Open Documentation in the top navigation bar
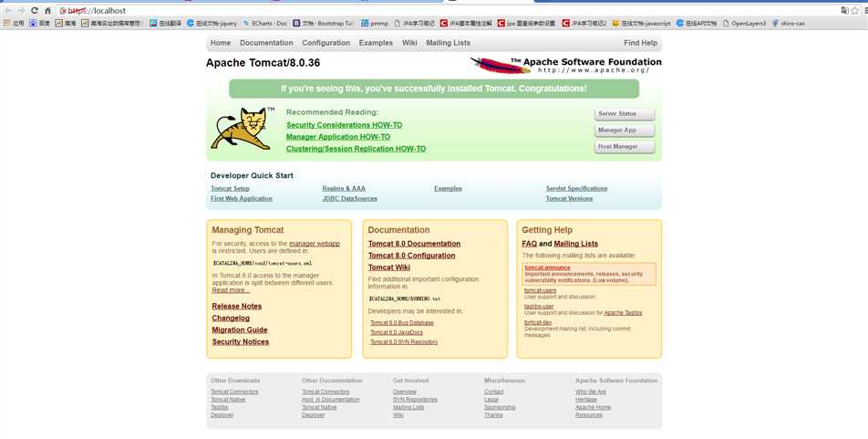Image resolution: width=868 pixels, height=439 pixels. coord(266,43)
